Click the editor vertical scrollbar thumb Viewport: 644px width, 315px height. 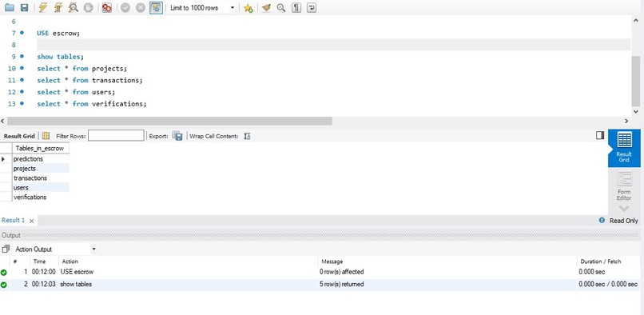(x=636, y=82)
